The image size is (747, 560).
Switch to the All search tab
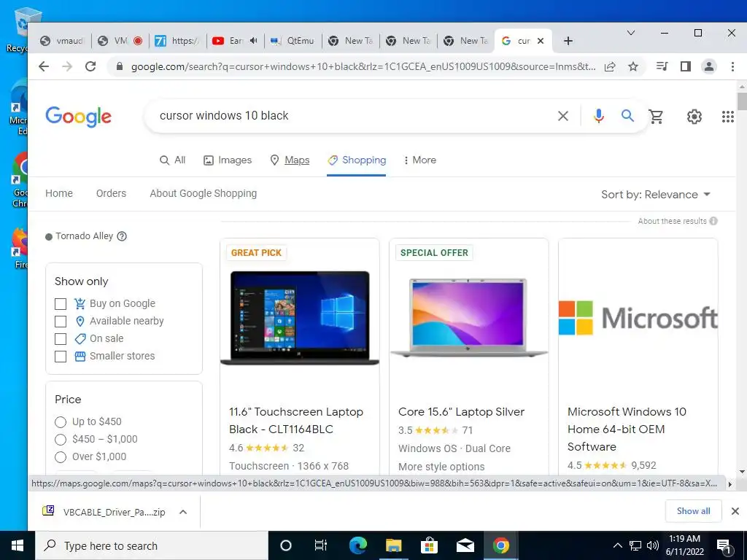172,160
